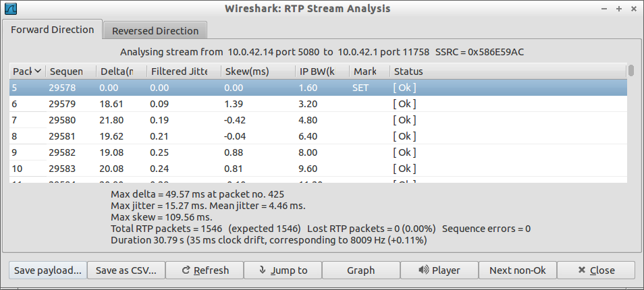Click IP bandwidth value 6.40
The width and height of the screenshot is (644, 290).
[308, 136]
